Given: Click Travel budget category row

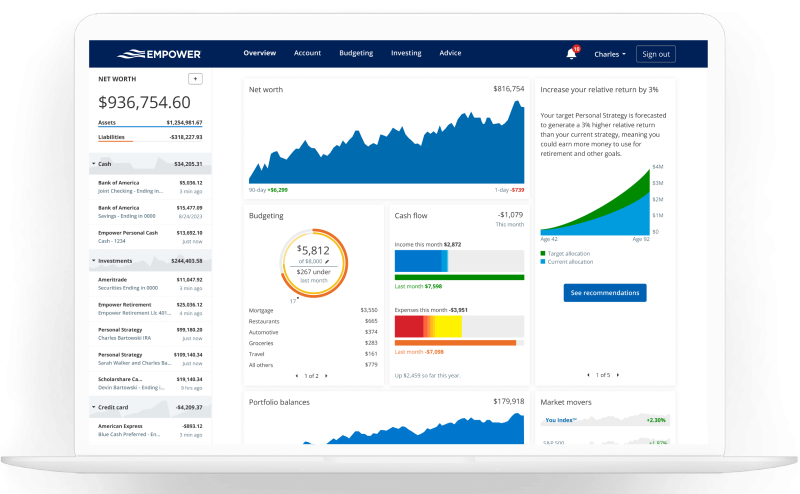Looking at the screenshot, I should tap(313, 354).
